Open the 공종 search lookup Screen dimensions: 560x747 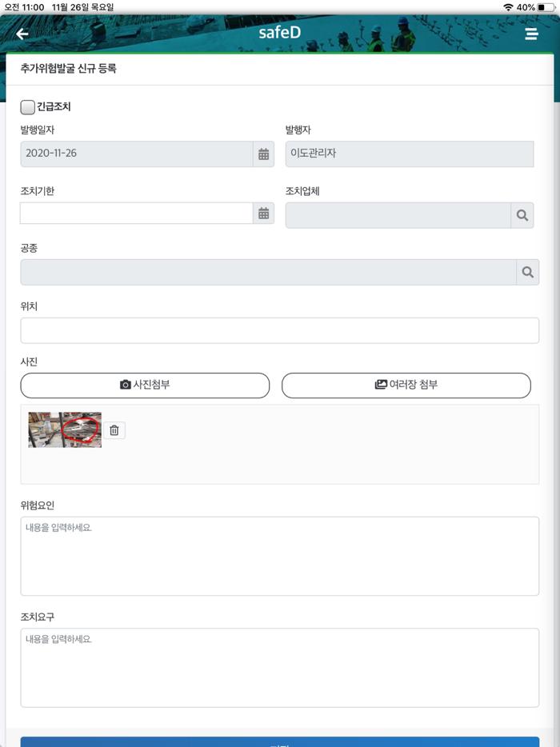click(527, 272)
